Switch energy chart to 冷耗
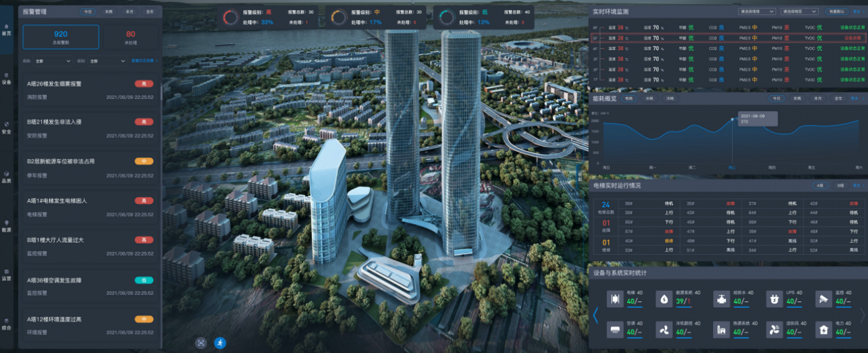Viewport: 868px width, 353px height. (669, 98)
